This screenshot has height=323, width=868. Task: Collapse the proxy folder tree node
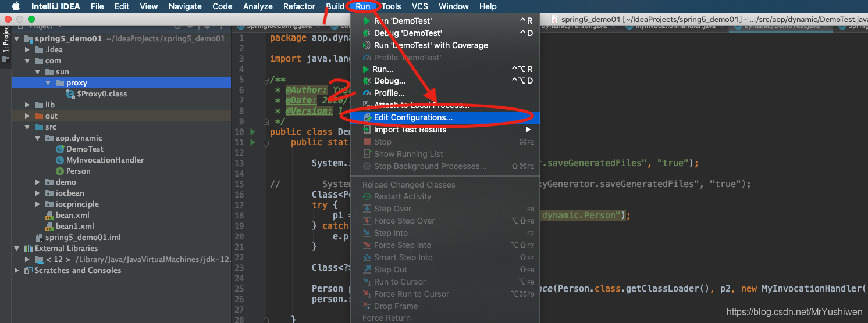coord(48,83)
